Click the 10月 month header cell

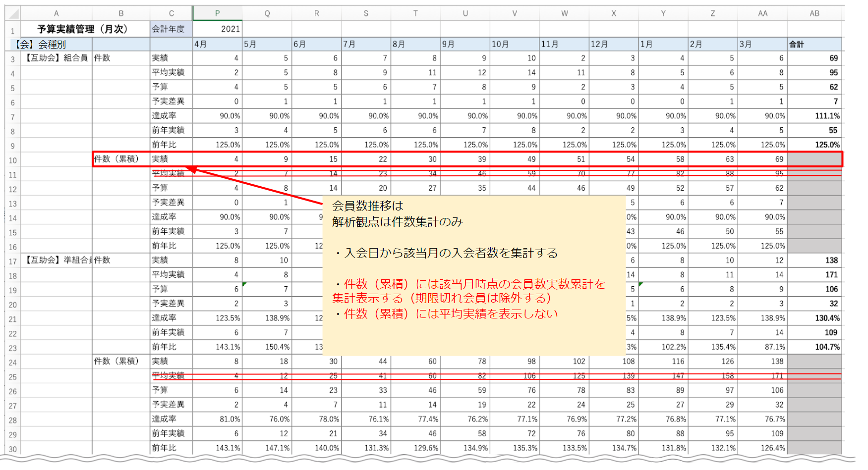click(514, 44)
